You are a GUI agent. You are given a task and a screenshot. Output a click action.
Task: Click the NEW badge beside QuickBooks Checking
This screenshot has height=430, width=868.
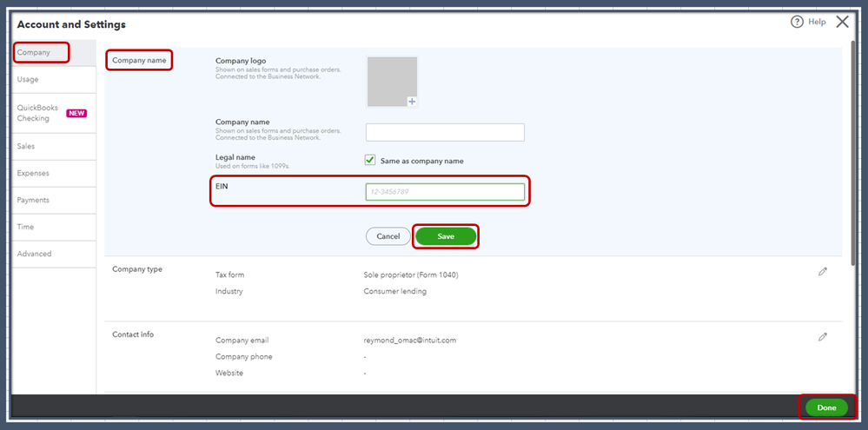(76, 113)
